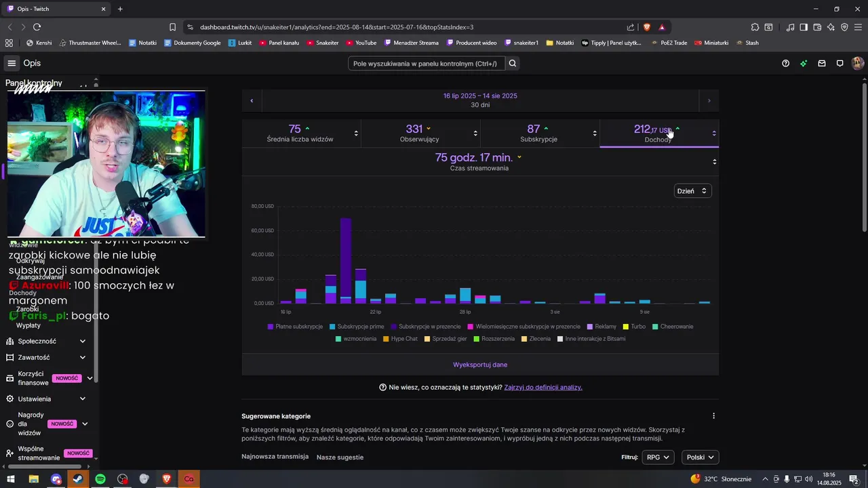The width and height of the screenshot is (868, 488).
Task: Click the browser address bar URL
Action: (x=336, y=27)
